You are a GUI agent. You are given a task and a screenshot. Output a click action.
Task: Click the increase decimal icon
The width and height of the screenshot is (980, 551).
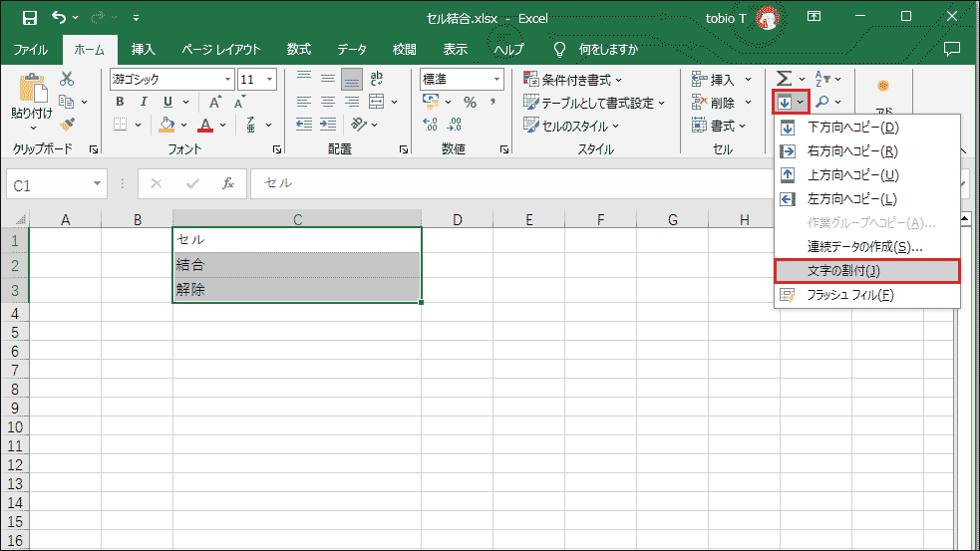tap(430, 125)
